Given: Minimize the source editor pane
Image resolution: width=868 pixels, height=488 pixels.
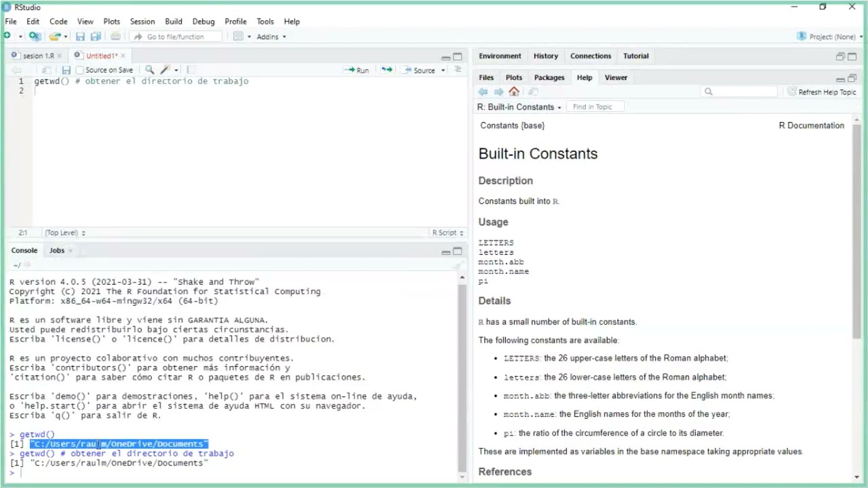Looking at the screenshot, I should click(x=446, y=58).
